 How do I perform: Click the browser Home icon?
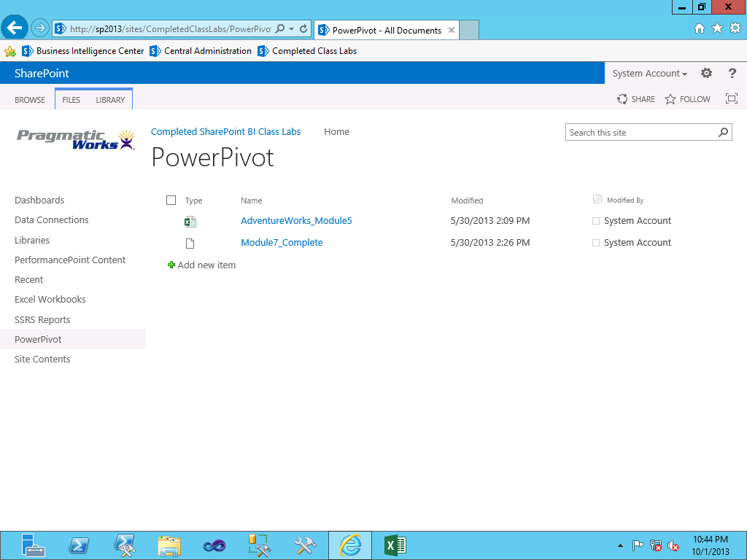point(699,28)
